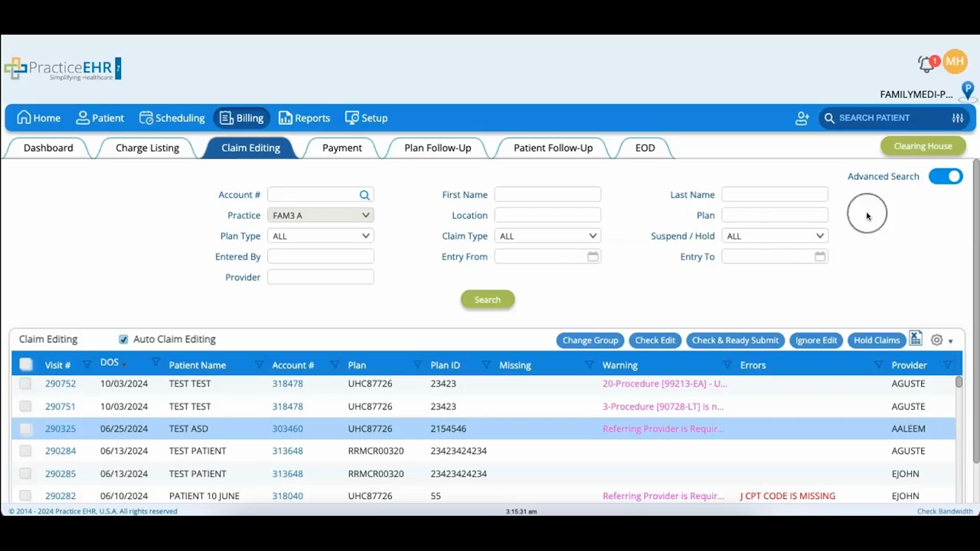Check the box for visit 290751
Screen dimensions: 980x551
point(25,406)
